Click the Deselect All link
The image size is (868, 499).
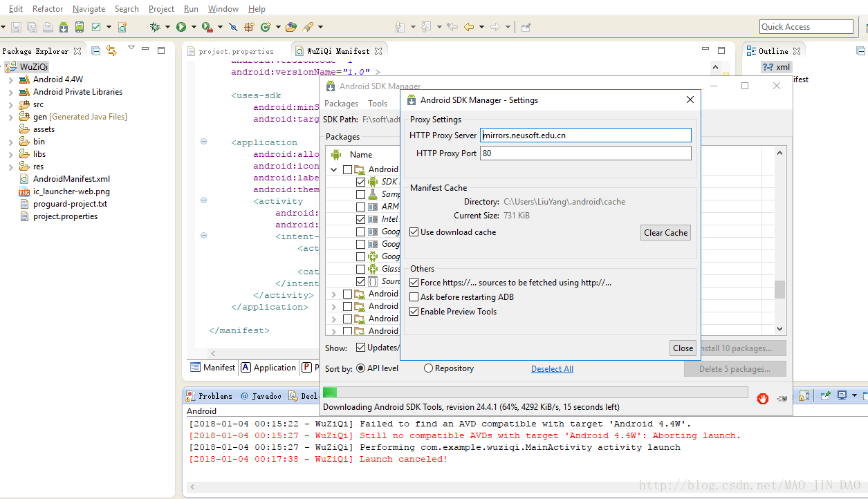pos(552,369)
